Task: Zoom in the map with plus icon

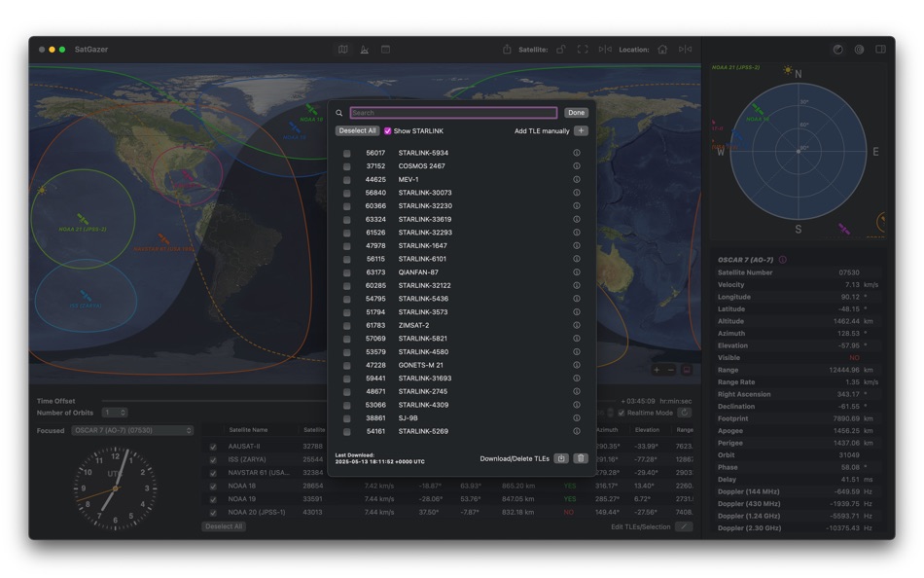Action: (657, 370)
